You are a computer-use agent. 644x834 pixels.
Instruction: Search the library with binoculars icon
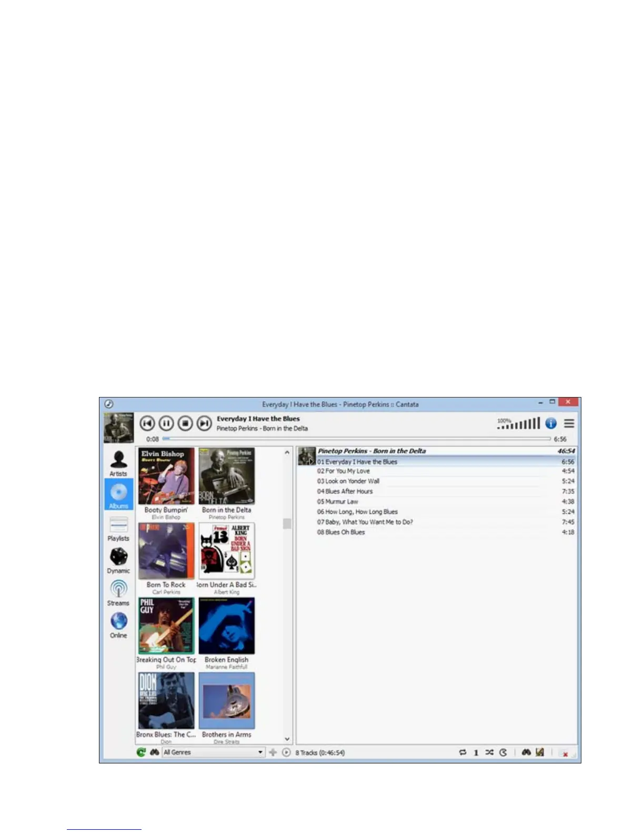pyautogui.click(x=155, y=752)
